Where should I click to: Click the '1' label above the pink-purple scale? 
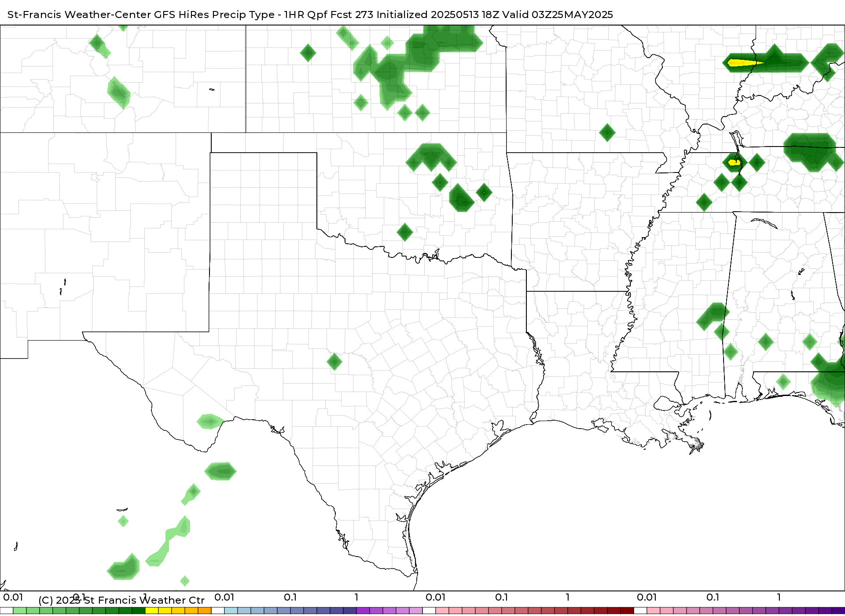pyautogui.click(x=779, y=598)
